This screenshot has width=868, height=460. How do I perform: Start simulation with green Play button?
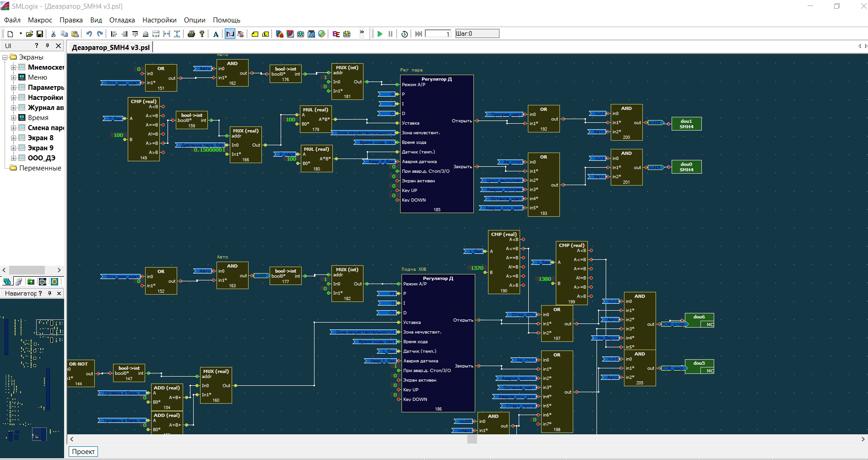click(x=380, y=34)
